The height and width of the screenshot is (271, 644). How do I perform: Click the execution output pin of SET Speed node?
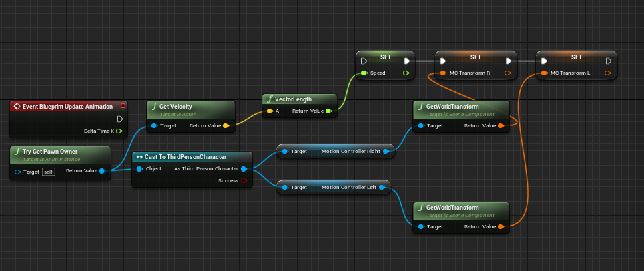tap(407, 61)
